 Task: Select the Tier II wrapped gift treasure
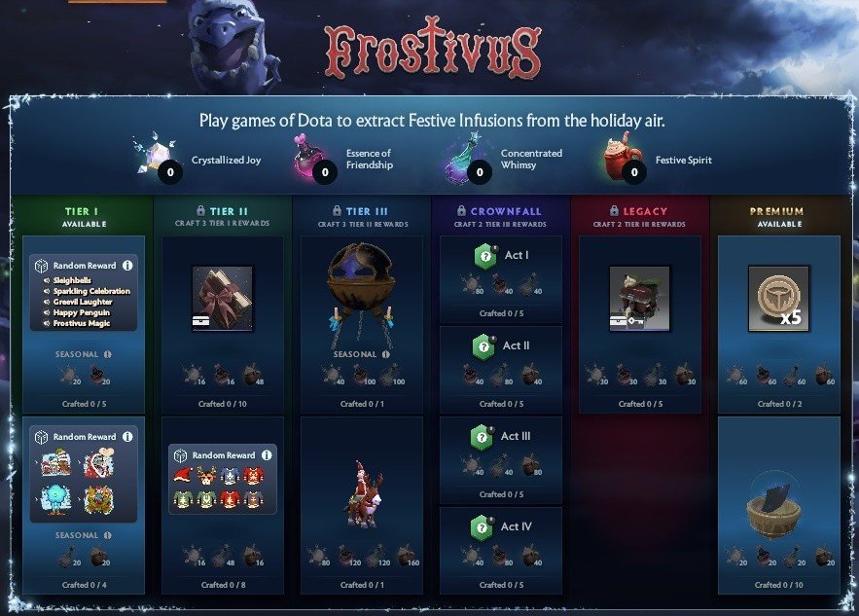coord(223,299)
